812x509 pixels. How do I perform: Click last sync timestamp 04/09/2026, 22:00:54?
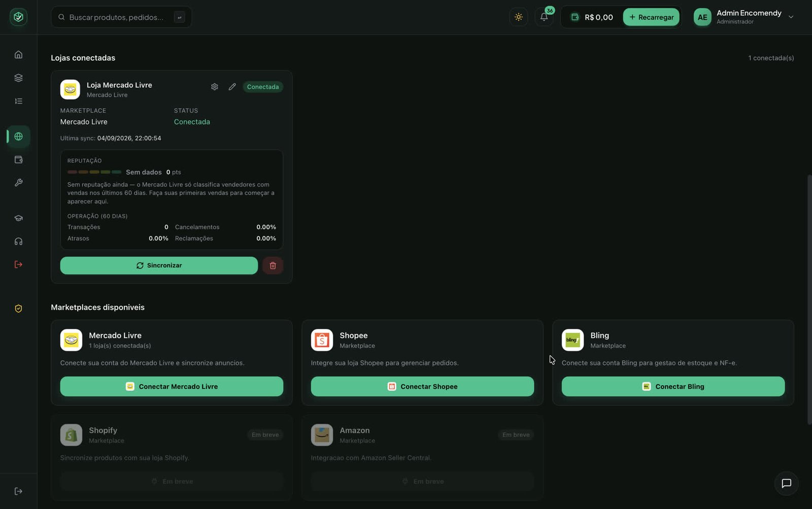(x=129, y=138)
